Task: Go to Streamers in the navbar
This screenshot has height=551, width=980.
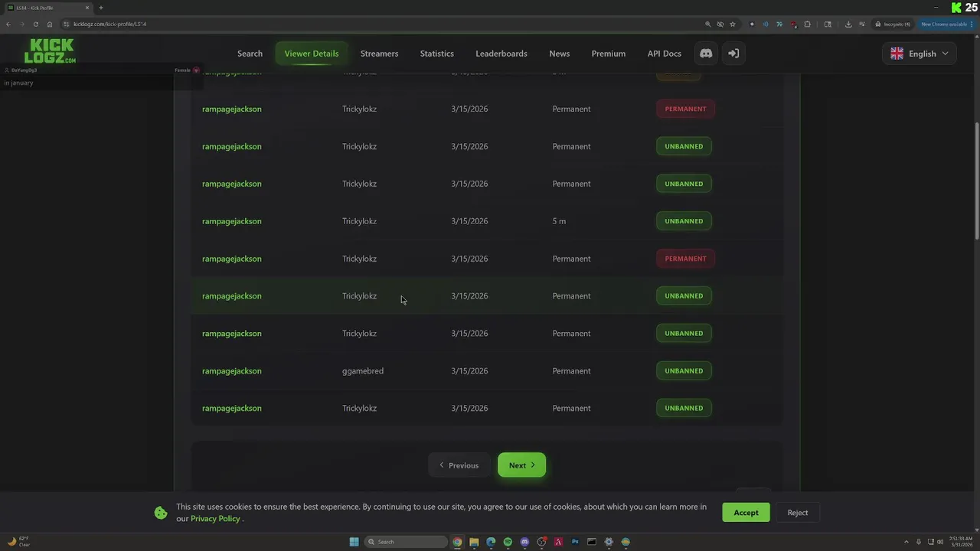Action: click(379, 54)
